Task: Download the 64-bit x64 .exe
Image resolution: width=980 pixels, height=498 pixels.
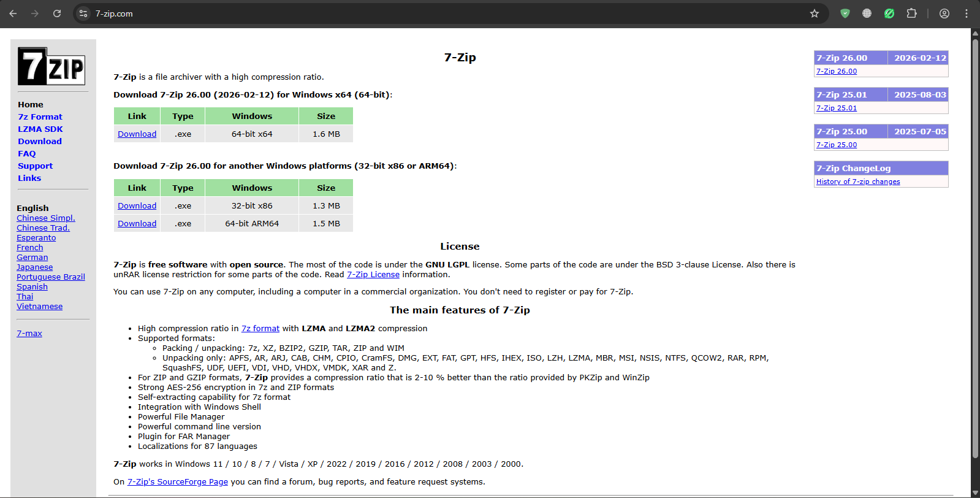Action: pos(137,134)
